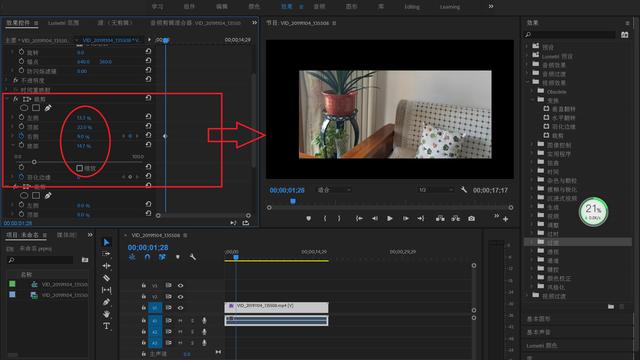Viewport: 640px width, 360px height.
Task: Show hidden Effect Controls panel tabs
Action: tap(255, 23)
